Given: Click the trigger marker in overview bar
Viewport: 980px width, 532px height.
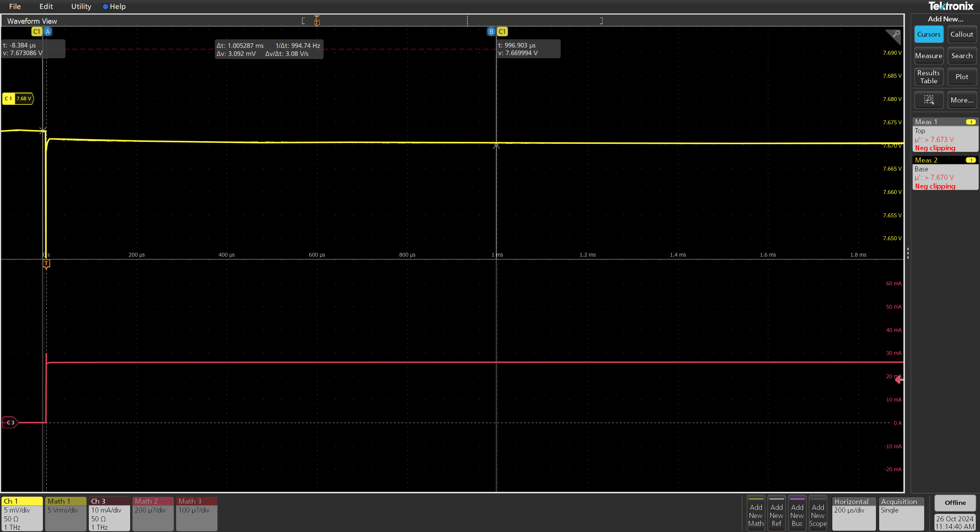Looking at the screenshot, I should click(x=317, y=21).
